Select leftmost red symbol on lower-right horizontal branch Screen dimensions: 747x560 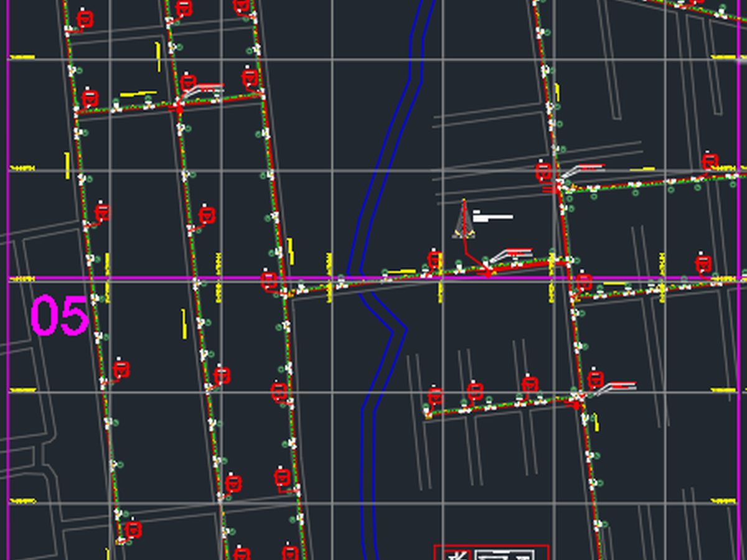coord(435,396)
